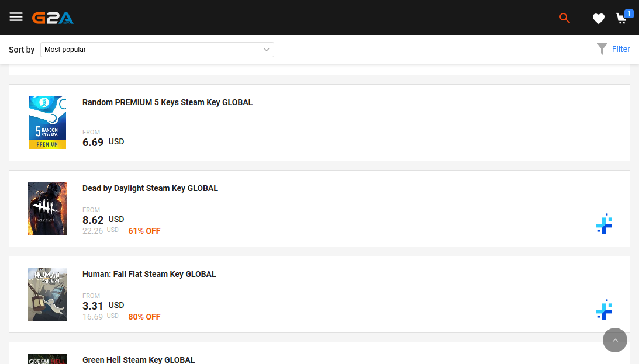Screen dimensions: 639x364
Task: Open Random PREMIUM 5 Keys Steam Key listing
Action: tap(167, 103)
